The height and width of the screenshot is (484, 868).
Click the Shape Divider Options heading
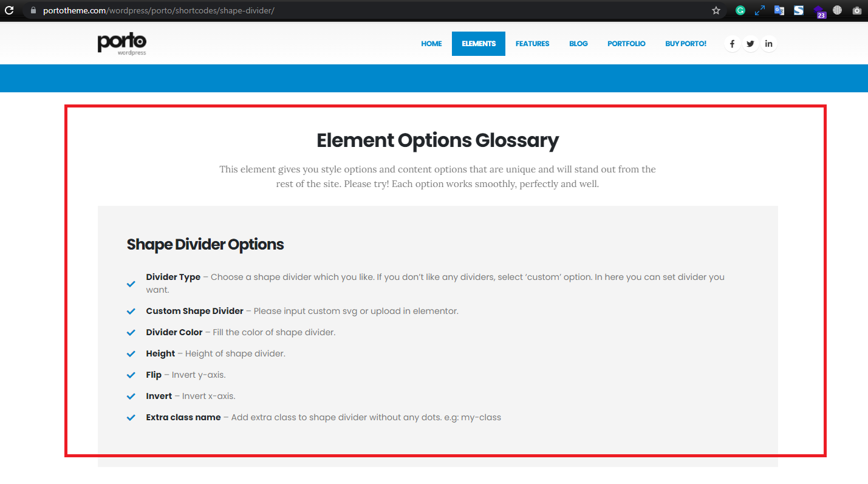[205, 244]
